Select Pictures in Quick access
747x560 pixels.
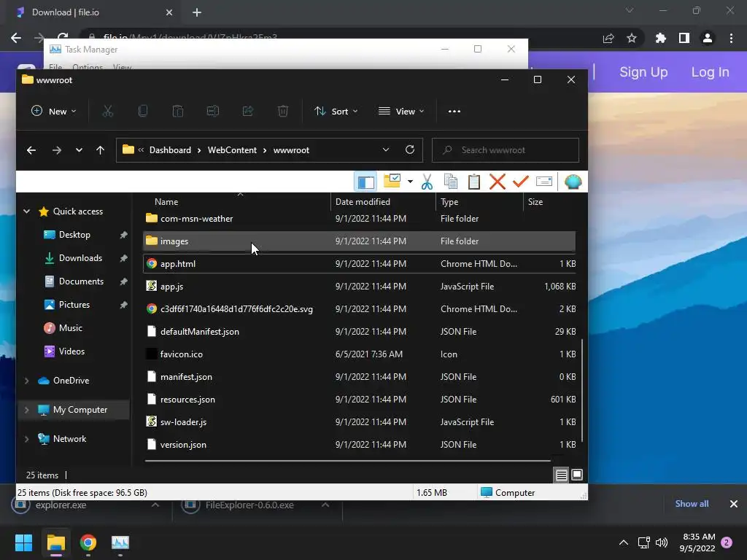pos(74,304)
